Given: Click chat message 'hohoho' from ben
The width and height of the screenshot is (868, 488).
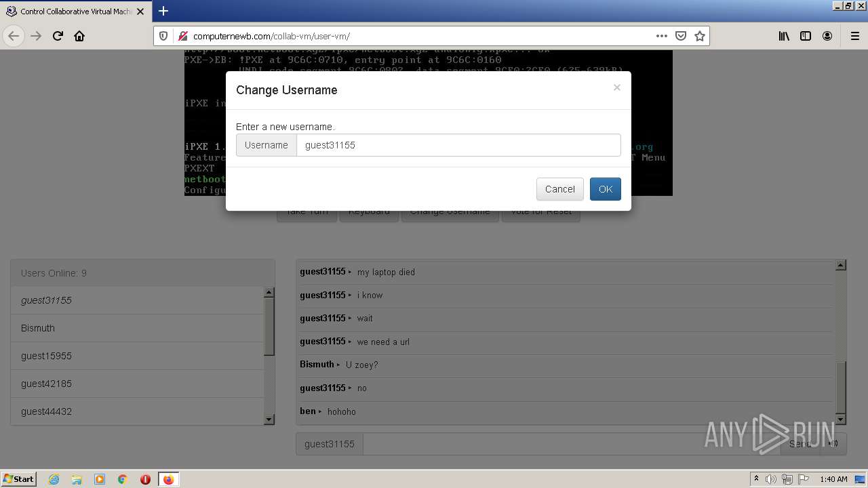Looking at the screenshot, I should (341, 411).
